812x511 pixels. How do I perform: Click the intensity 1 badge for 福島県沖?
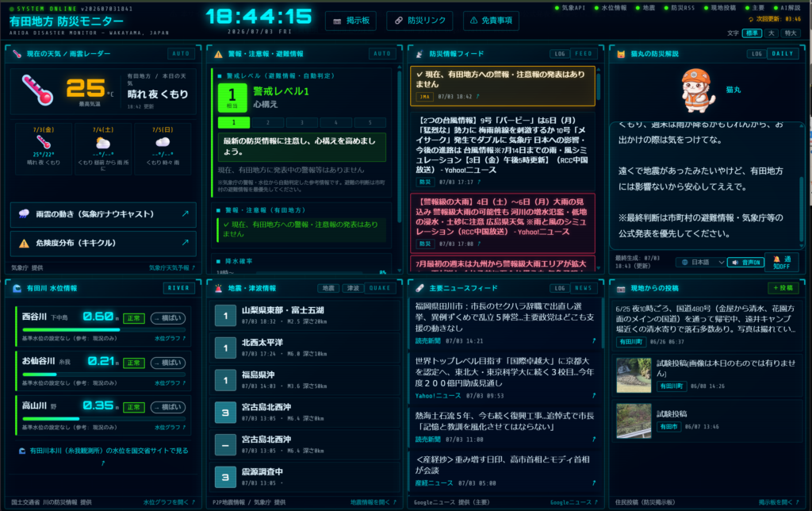coord(225,380)
